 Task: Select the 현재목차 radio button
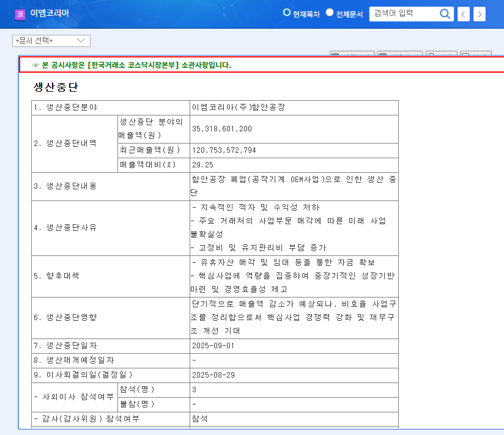point(287,12)
